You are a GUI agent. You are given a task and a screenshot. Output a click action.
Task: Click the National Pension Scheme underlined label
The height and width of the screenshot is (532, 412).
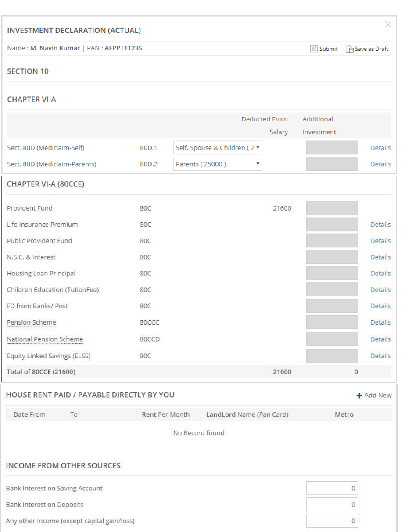pyautogui.click(x=45, y=339)
